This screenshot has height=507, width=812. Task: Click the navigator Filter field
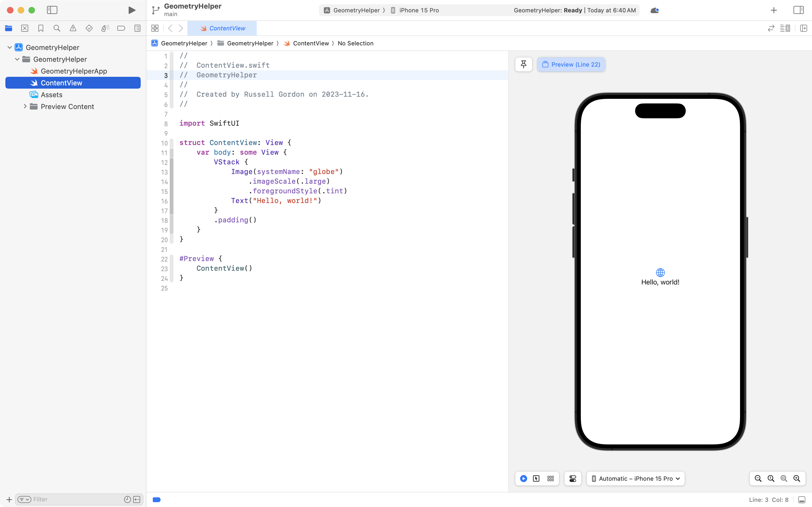coord(77,499)
